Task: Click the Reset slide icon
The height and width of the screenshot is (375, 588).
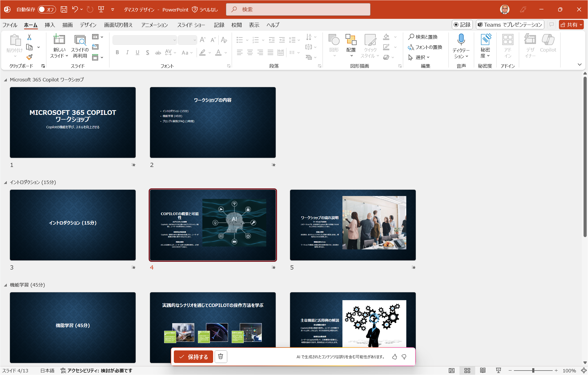Action: click(x=95, y=47)
